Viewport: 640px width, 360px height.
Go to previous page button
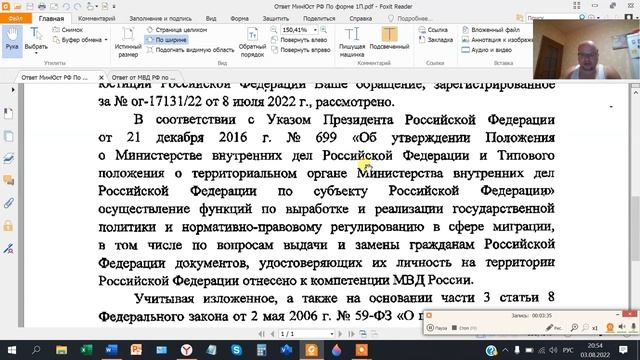pyautogui.click(x=272, y=334)
